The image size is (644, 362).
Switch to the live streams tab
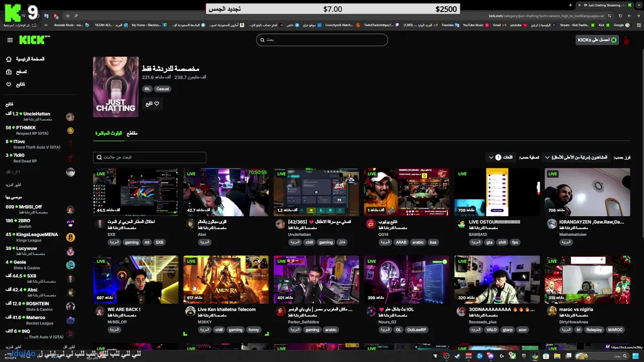pos(109,133)
